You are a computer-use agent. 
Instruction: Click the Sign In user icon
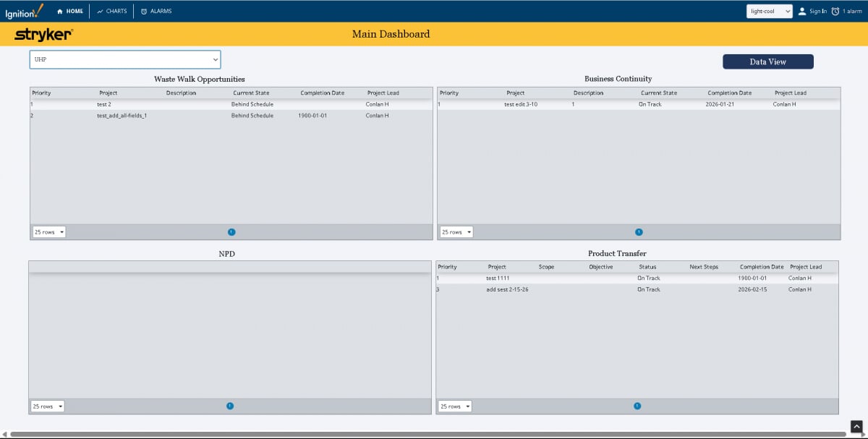click(802, 12)
